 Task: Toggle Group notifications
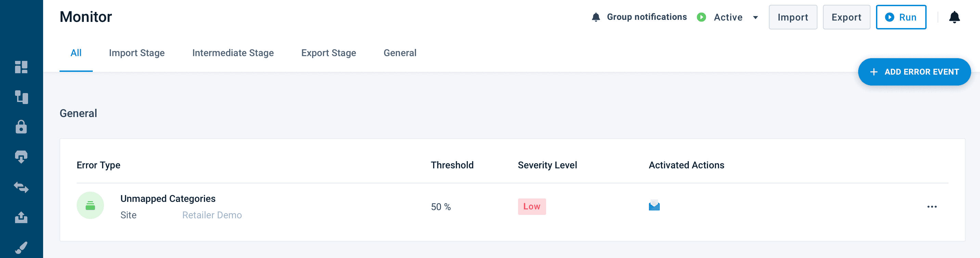pos(639,17)
